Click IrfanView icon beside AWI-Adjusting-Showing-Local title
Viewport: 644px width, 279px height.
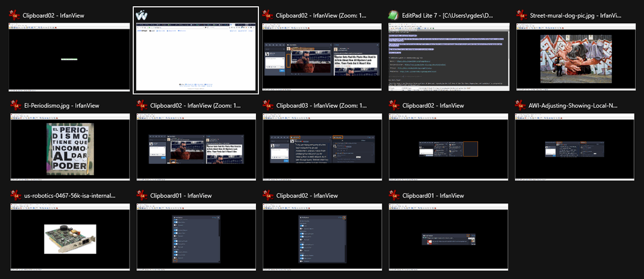(x=522, y=105)
